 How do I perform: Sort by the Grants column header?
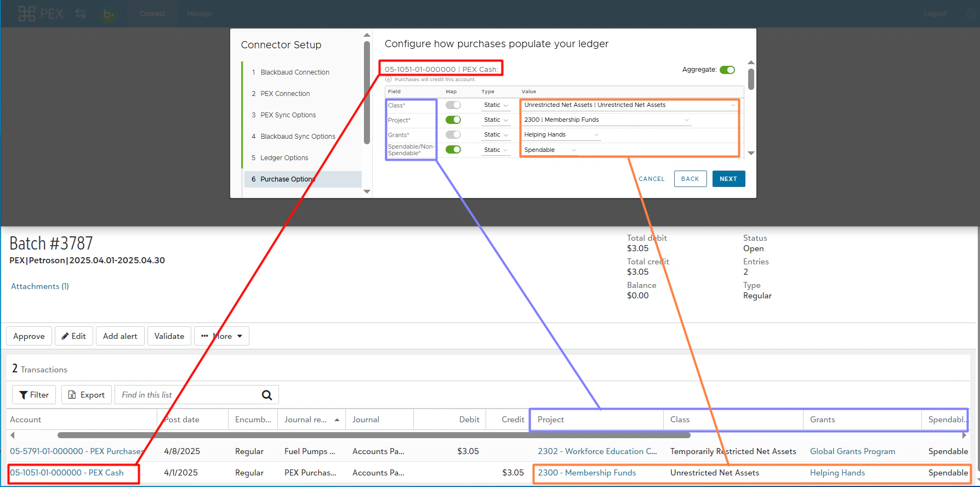pos(862,420)
